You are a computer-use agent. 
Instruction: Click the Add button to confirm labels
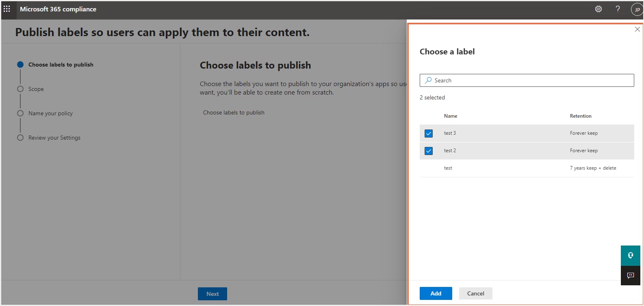pos(436,293)
